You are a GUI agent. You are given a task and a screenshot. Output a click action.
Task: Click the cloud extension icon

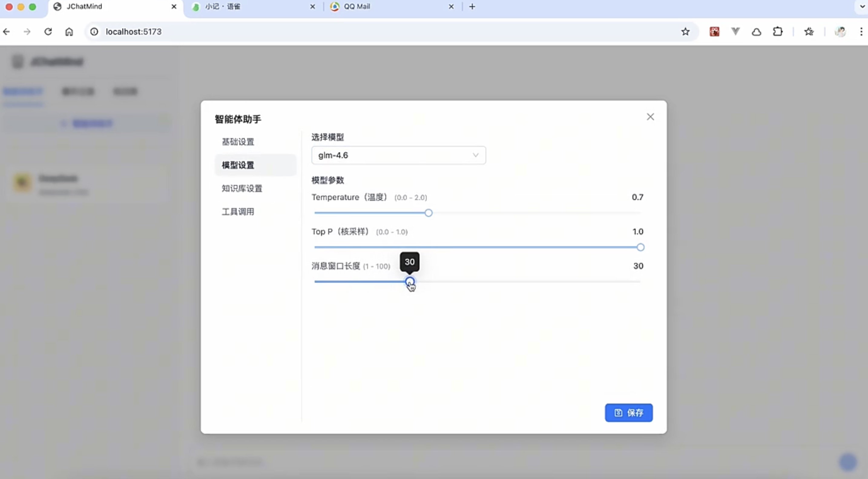(756, 32)
